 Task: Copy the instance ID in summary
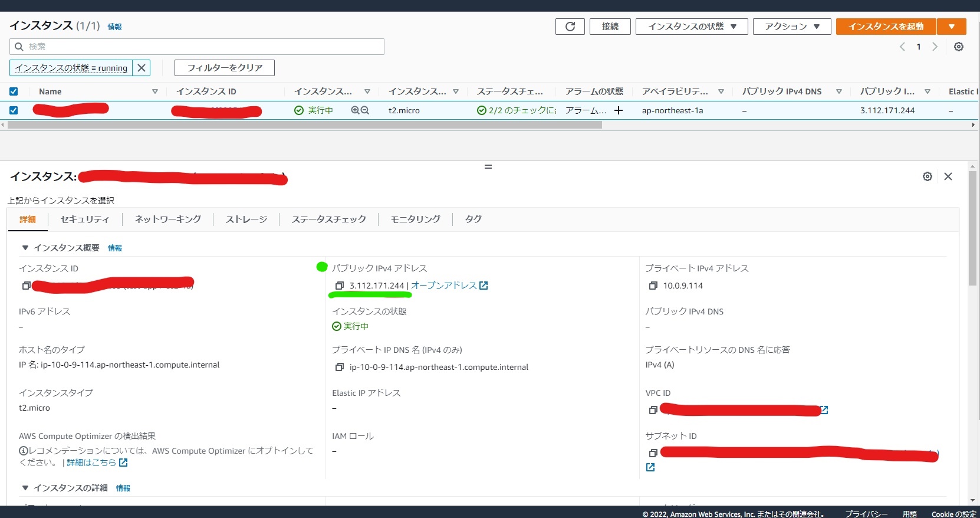coord(26,286)
